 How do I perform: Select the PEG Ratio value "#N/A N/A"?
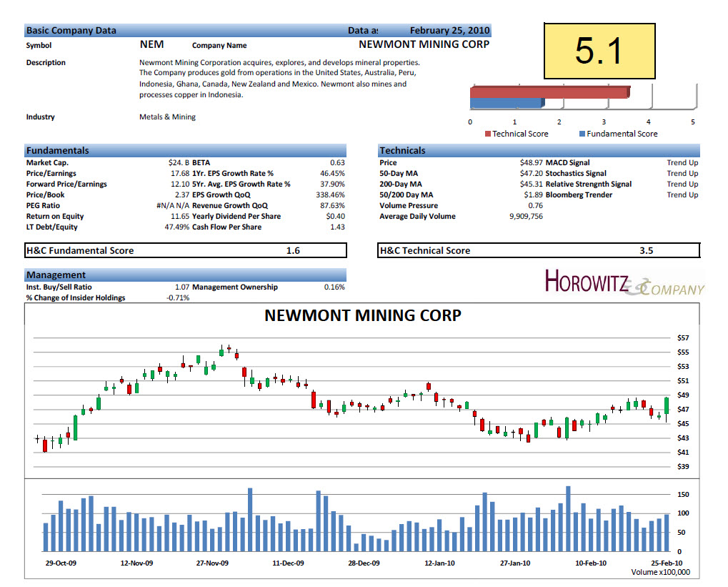(x=173, y=205)
